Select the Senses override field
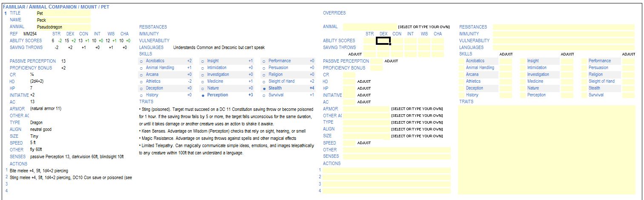 tap(397, 157)
